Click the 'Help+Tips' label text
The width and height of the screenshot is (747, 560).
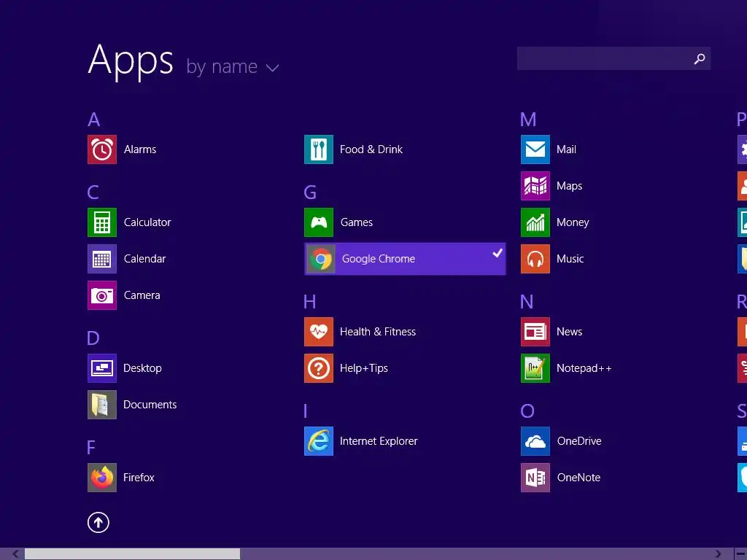click(x=364, y=368)
